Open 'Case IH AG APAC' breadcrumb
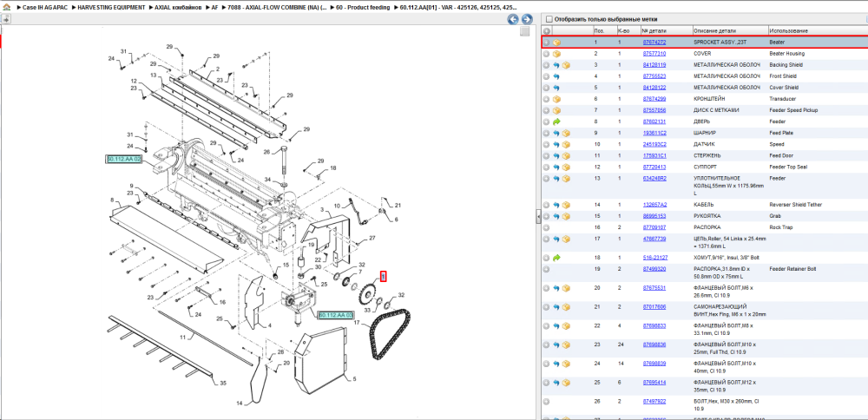This screenshot has height=420, width=868. coord(45,8)
